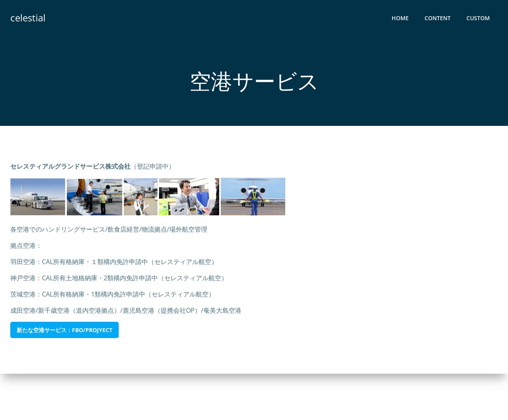Go to the HOME menu item

click(x=400, y=18)
